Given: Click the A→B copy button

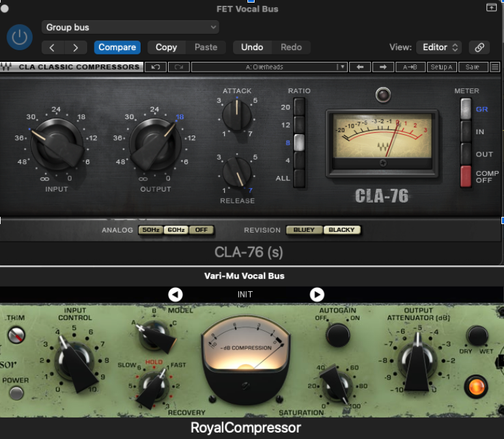Looking at the screenshot, I should pos(410,67).
